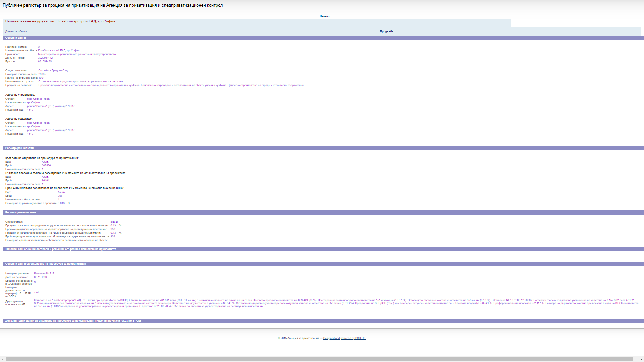Click the page title Публичен регистър text
Image resolution: width=644 pixels, height=362 pixels.
pyautogui.click(x=113, y=5)
